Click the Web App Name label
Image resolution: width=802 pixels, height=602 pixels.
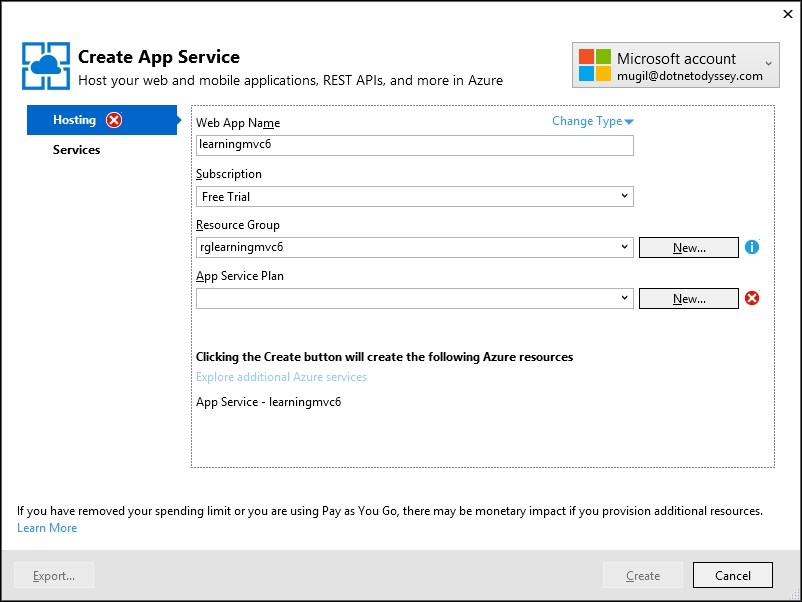pos(238,123)
